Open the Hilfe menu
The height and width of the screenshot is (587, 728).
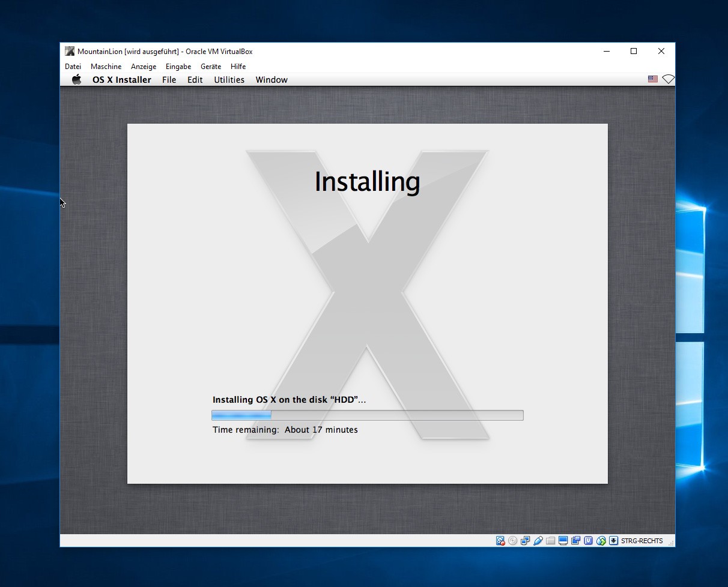[238, 67]
